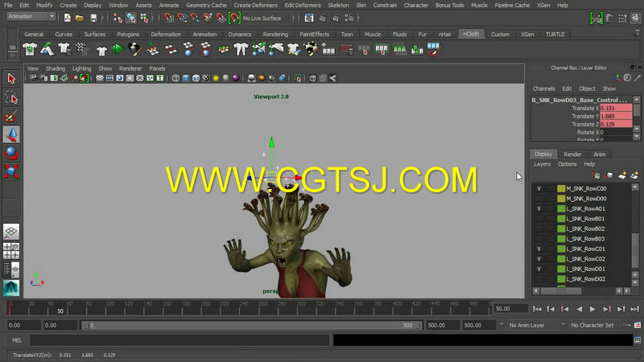
Task: Create a new empty layer icon
Action: point(622,175)
